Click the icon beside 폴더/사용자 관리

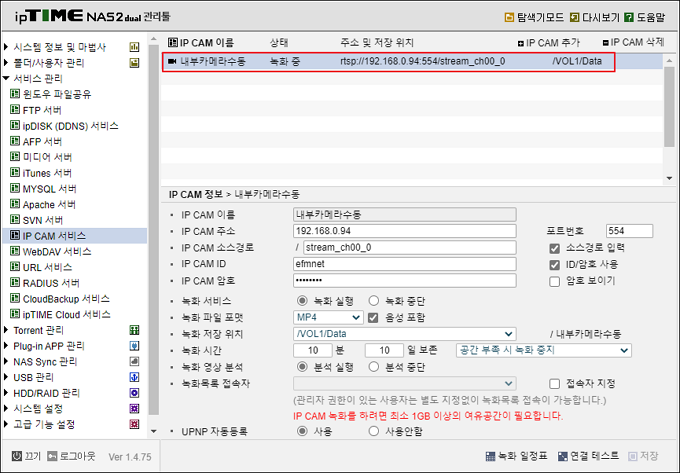click(x=134, y=63)
